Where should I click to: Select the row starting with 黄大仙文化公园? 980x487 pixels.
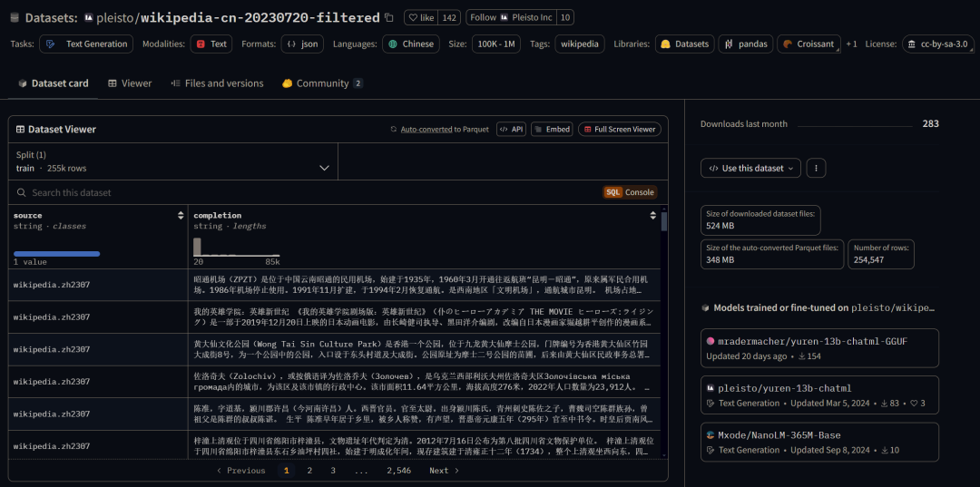[x=334, y=350]
